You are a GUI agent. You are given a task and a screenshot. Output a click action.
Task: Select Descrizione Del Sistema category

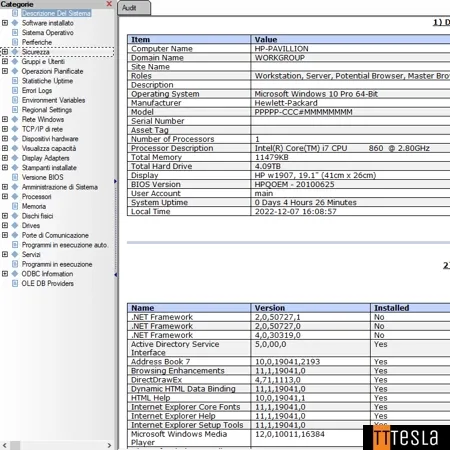pyautogui.click(x=56, y=13)
